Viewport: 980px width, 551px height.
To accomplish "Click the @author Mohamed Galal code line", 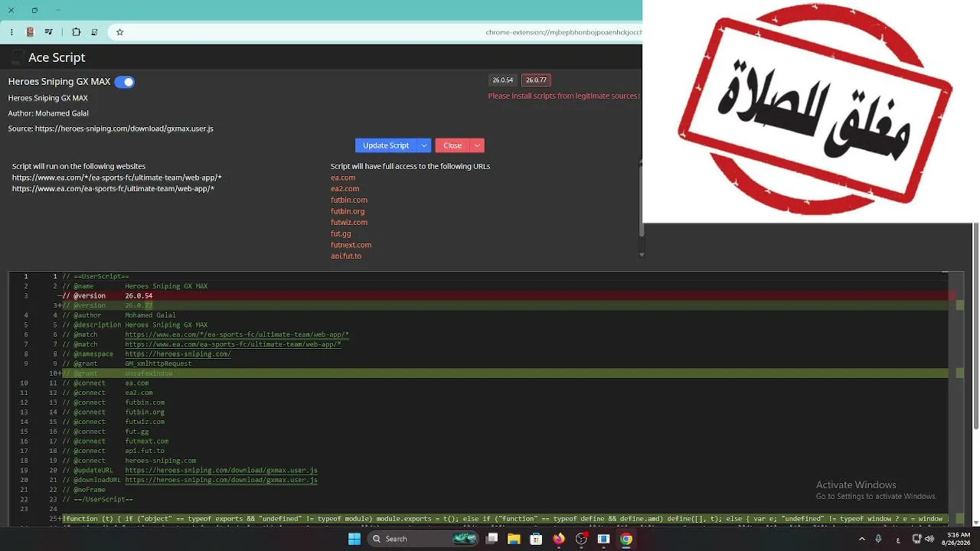I will (x=119, y=315).
